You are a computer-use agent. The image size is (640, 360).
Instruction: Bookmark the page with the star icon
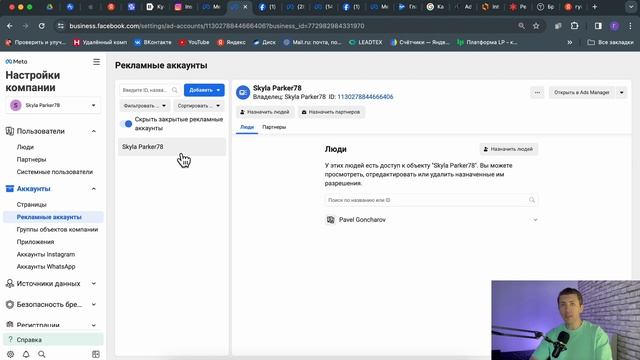tap(536, 26)
